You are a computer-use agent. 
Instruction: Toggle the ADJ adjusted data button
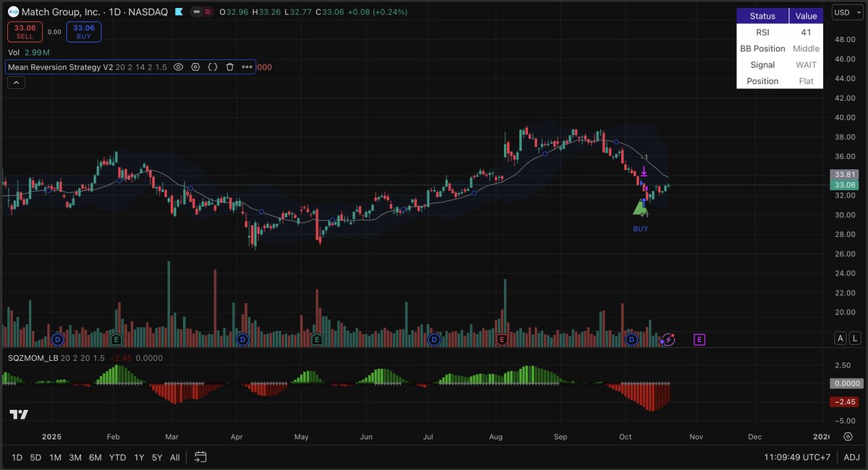[852, 457]
